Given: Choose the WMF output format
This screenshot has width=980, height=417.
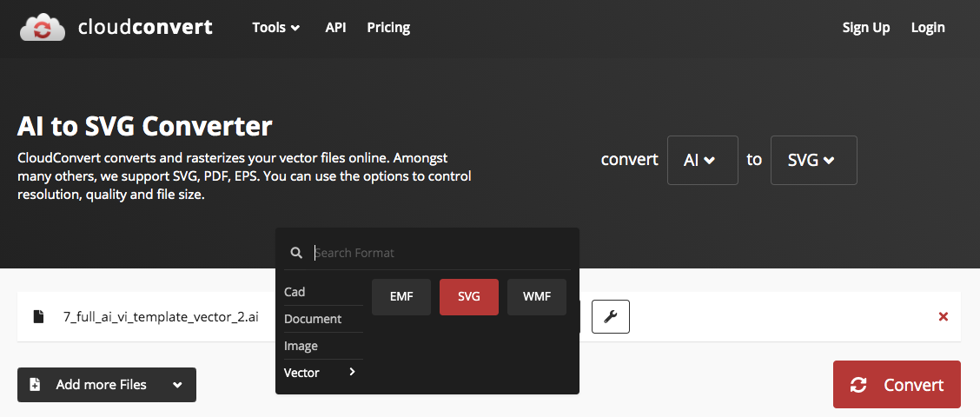Looking at the screenshot, I should (537, 297).
